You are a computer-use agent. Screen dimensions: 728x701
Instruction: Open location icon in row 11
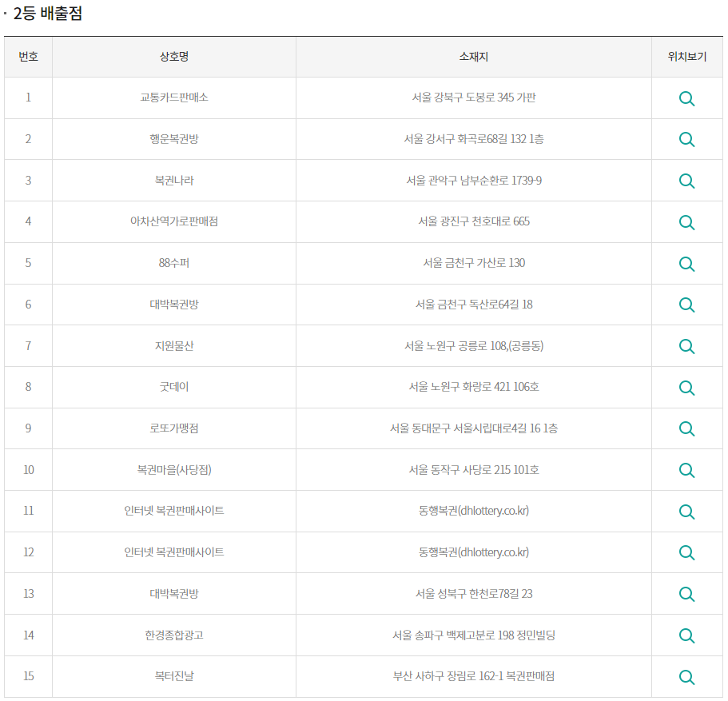click(686, 512)
